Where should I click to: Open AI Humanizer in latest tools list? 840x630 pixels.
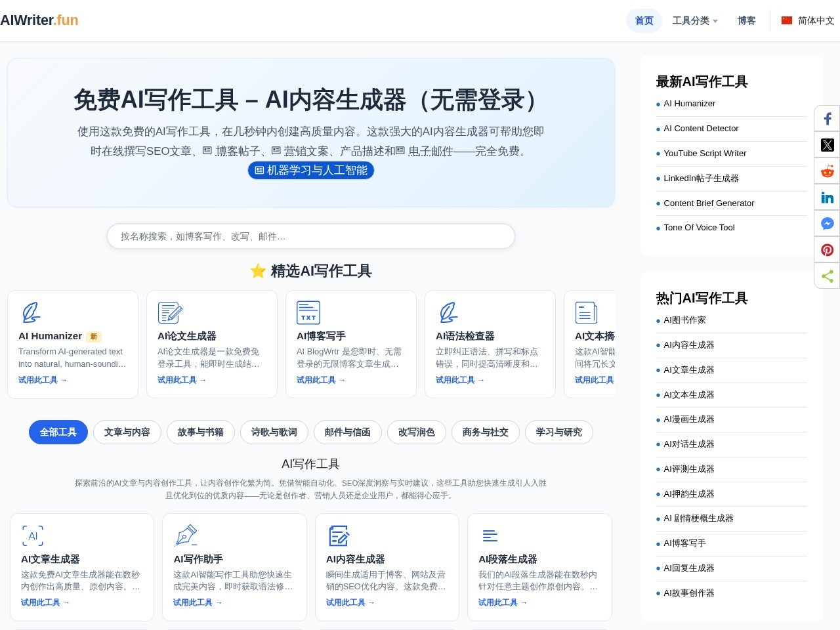click(689, 104)
